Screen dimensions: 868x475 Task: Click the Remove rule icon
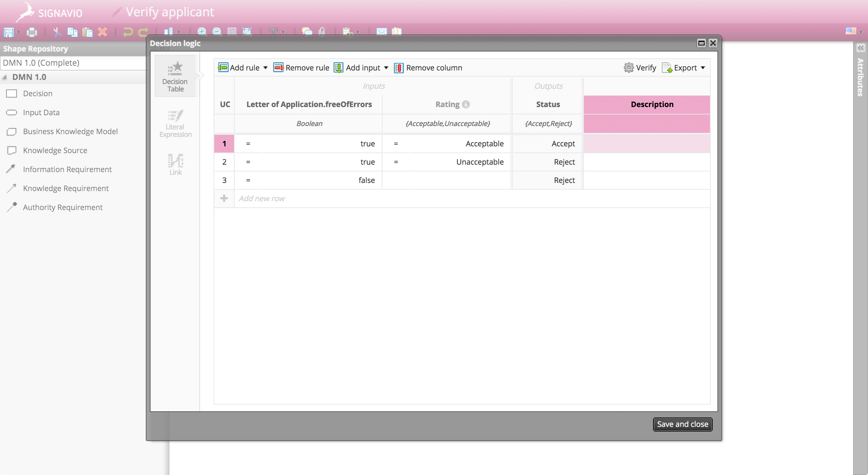[278, 67]
